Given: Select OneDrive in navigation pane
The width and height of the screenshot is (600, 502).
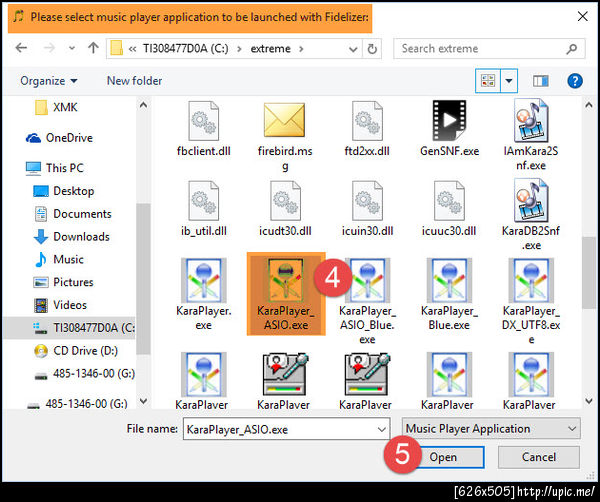Looking at the screenshot, I should (x=59, y=138).
